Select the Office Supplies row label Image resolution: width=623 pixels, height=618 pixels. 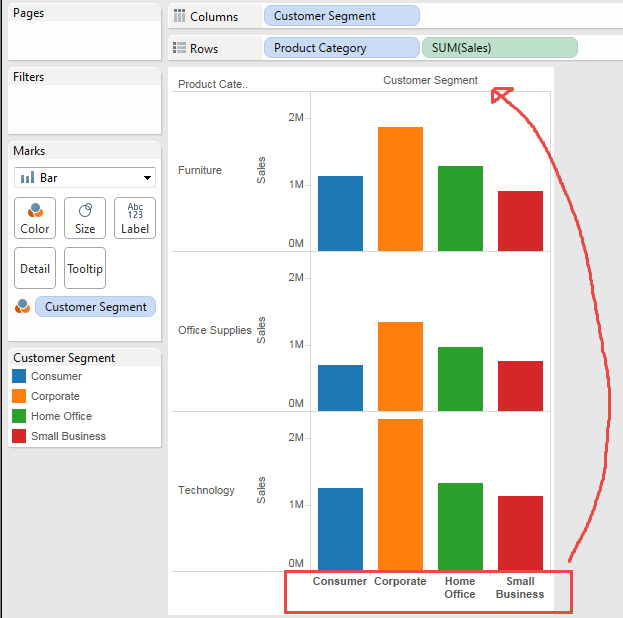[x=215, y=330]
